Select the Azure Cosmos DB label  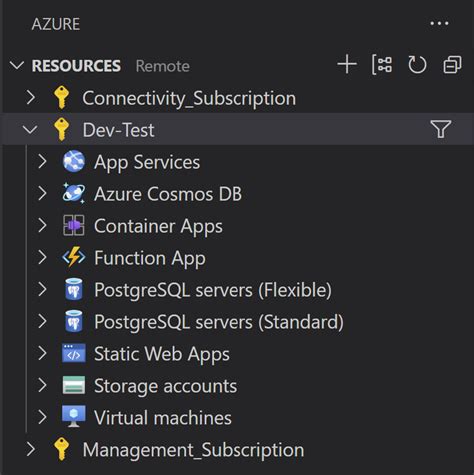click(x=168, y=194)
